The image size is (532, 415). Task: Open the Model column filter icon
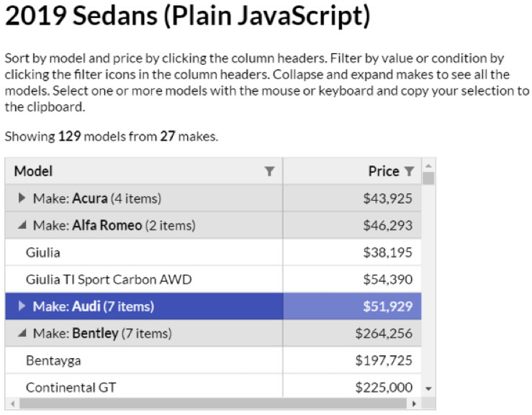pos(269,171)
